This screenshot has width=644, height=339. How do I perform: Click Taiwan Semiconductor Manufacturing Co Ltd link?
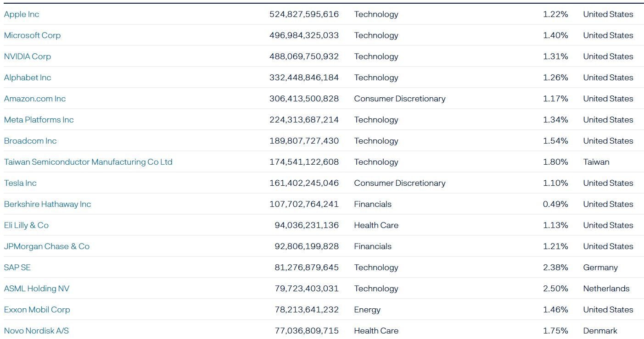tap(88, 162)
